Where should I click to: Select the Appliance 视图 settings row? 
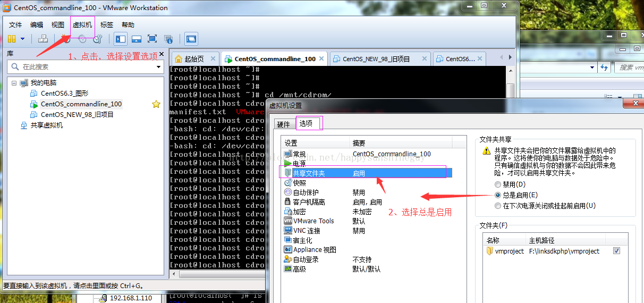point(367,250)
